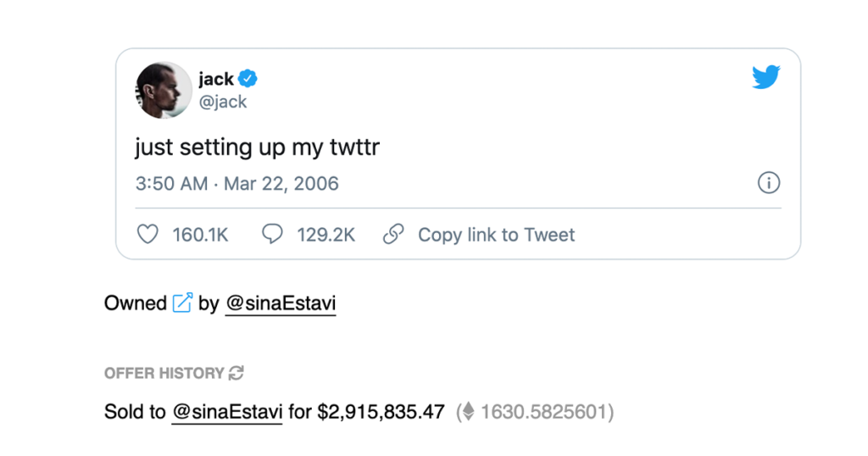Click the "just setting up my twttr" text
This screenshot has height=456, width=868.
click(257, 147)
